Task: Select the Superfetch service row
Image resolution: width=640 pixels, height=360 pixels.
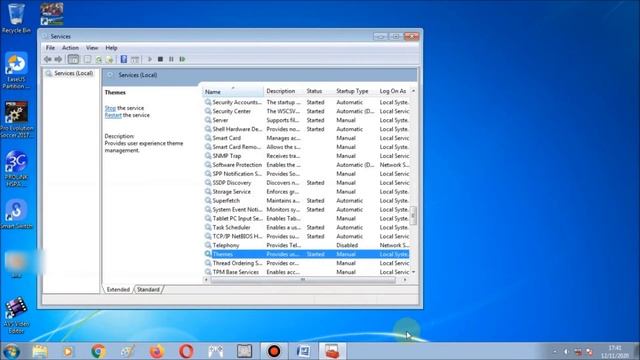Action: 307,201
